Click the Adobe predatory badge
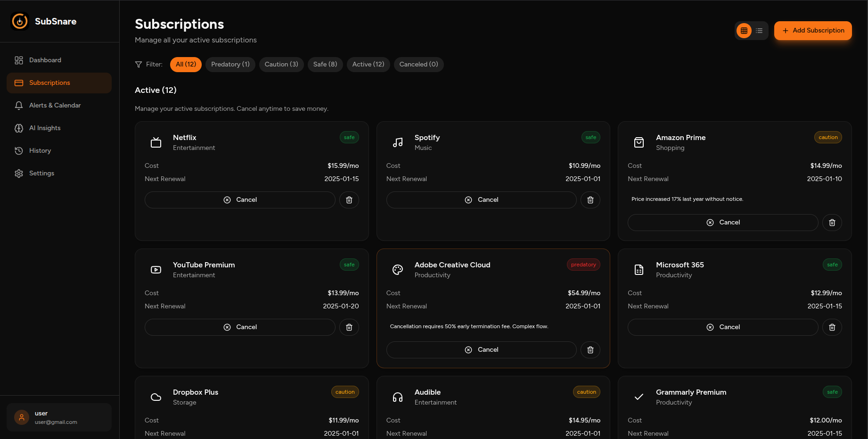This screenshot has width=868, height=439. pos(583,265)
